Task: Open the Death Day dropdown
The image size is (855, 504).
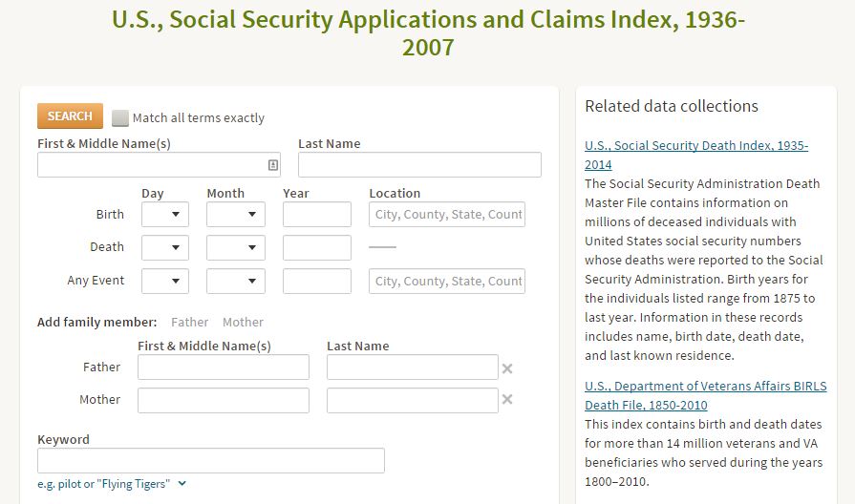Action: pos(164,247)
